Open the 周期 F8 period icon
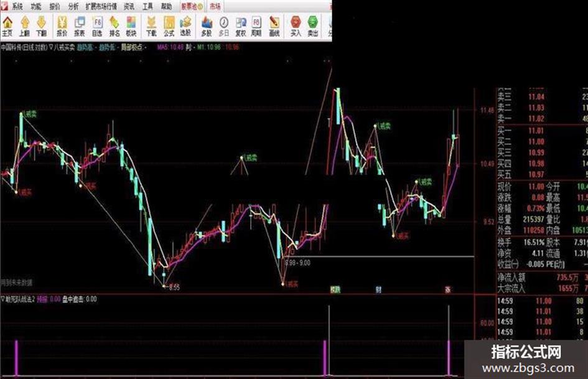 pyautogui.click(x=256, y=27)
